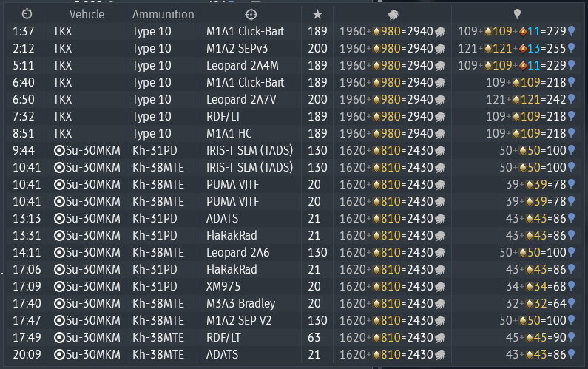The image size is (588, 369).
Task: Click the orange diamond bonus icon in the 1:37 row
Action: click(523, 32)
